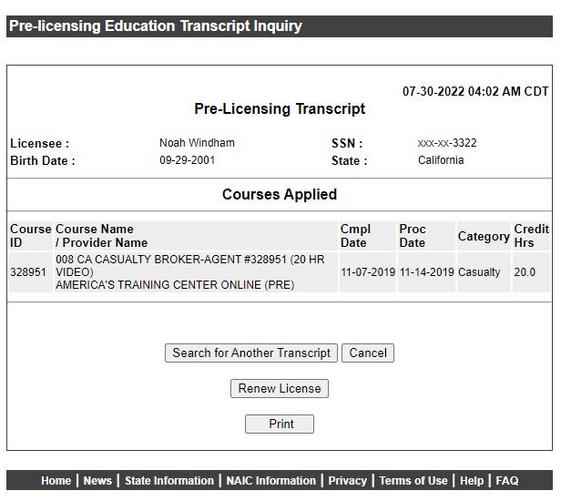
Task: Go to State Information in footer
Action: (x=169, y=480)
